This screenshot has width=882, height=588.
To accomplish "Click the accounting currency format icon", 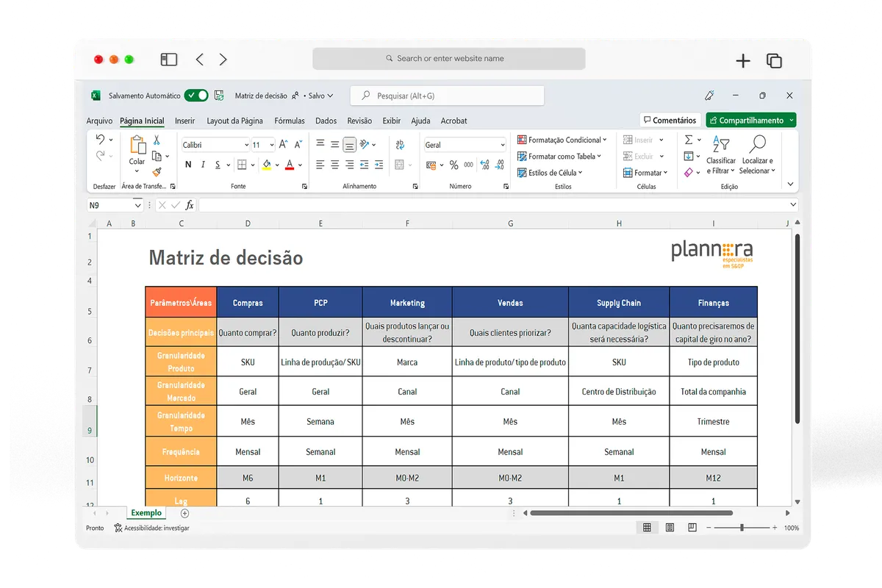I will [x=431, y=165].
